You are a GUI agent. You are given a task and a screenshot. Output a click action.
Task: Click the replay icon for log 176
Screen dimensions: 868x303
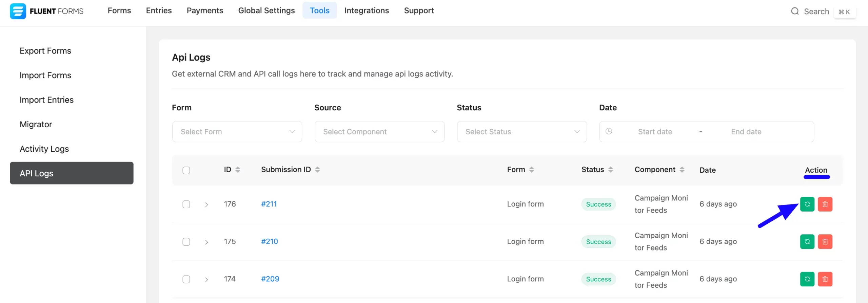tap(807, 204)
